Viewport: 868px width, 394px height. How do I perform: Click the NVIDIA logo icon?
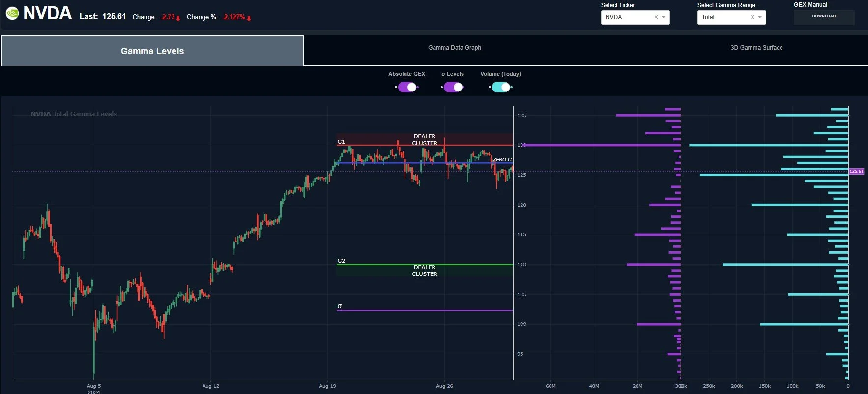[12, 13]
